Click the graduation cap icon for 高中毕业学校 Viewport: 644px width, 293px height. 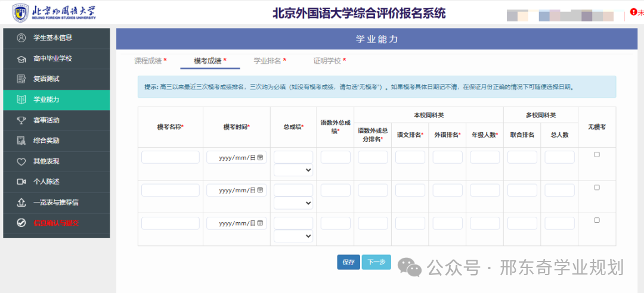tap(21, 59)
